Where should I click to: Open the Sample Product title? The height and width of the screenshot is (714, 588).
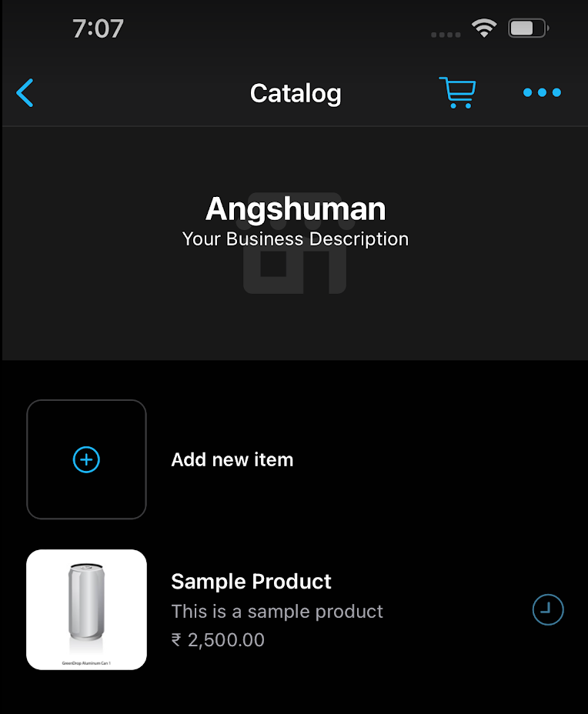point(251,581)
